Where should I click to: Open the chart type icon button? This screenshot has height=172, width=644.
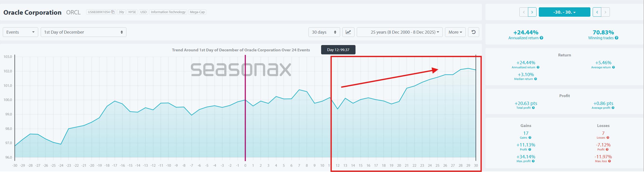(348, 32)
